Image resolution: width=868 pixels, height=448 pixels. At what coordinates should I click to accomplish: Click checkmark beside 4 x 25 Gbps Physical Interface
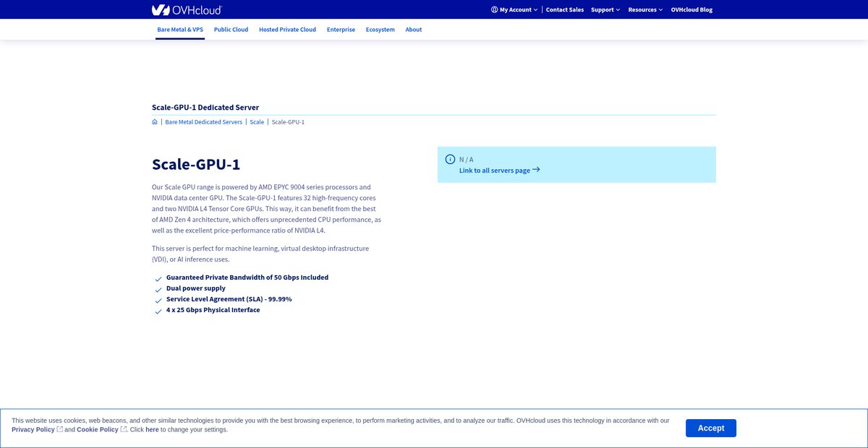158,311
